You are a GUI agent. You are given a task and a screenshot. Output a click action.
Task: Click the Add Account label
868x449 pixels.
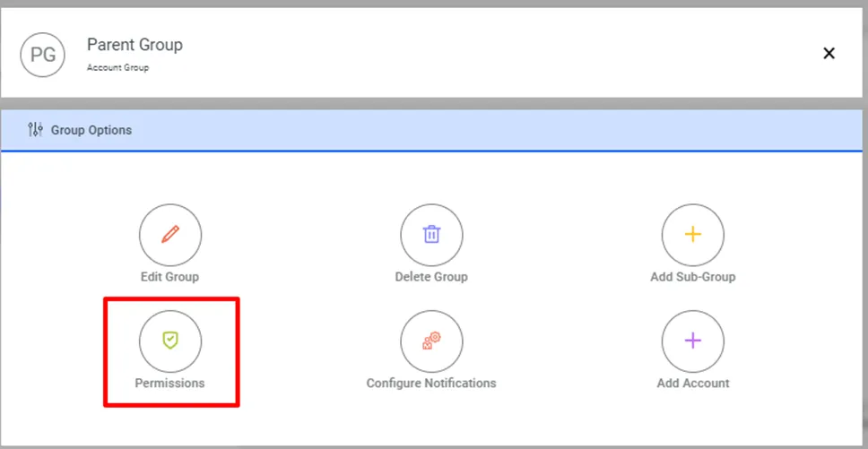pos(692,383)
